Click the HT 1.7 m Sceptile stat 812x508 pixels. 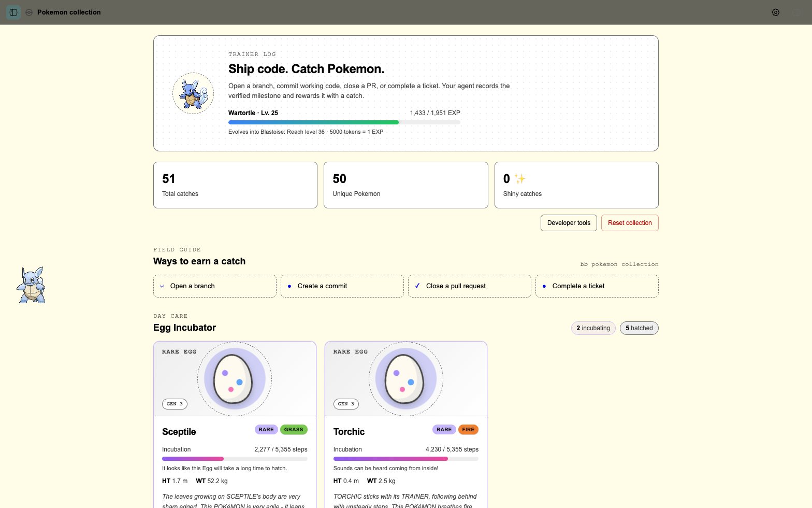coord(175,481)
